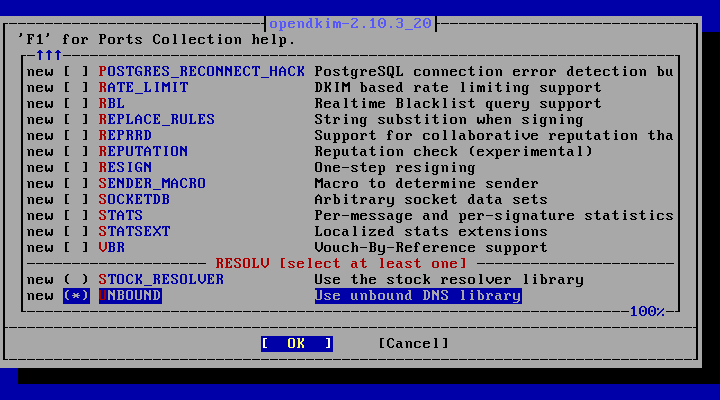The width and height of the screenshot is (720, 400).
Task: Click 'DKIM based rate limiting support' description
Action: pos(458,88)
